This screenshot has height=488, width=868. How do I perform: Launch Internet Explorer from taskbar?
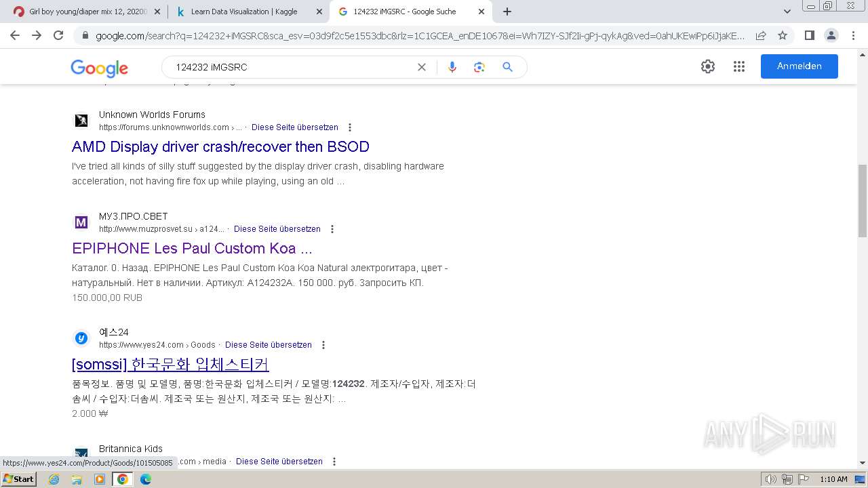tap(54, 479)
